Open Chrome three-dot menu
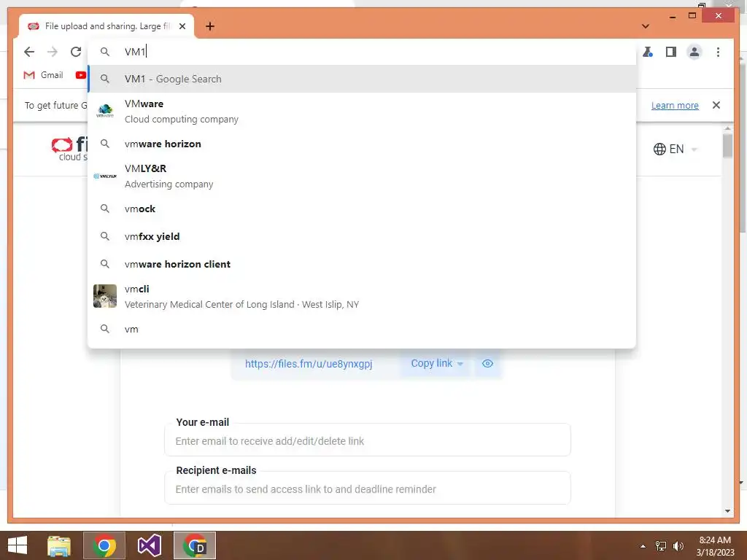 click(x=718, y=52)
